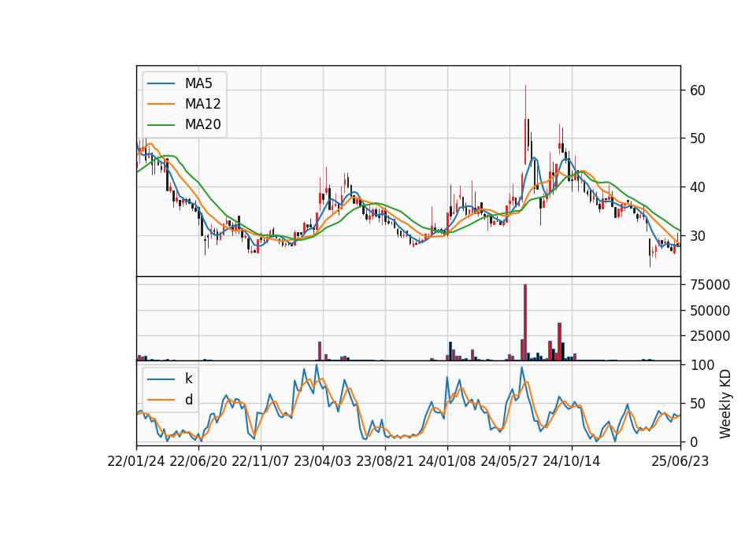Click the KD axis value 50

tap(697, 403)
